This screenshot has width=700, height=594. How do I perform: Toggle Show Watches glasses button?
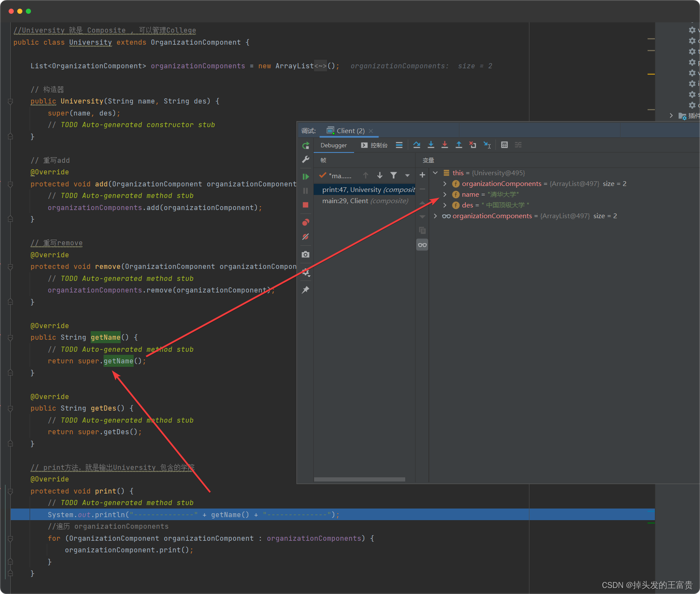pyautogui.click(x=422, y=245)
